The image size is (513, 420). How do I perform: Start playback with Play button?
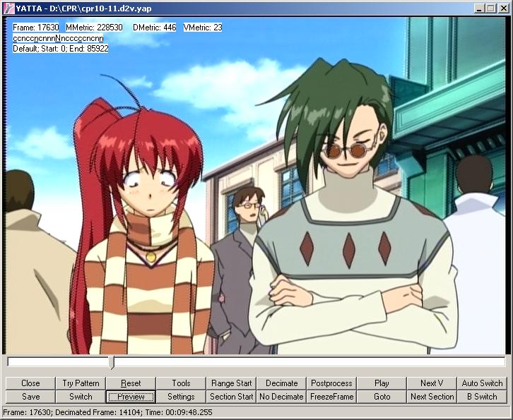coord(382,383)
